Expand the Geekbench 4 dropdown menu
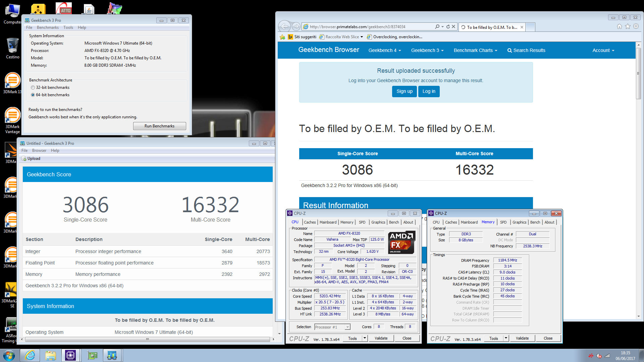The height and width of the screenshot is (362, 644). click(385, 50)
